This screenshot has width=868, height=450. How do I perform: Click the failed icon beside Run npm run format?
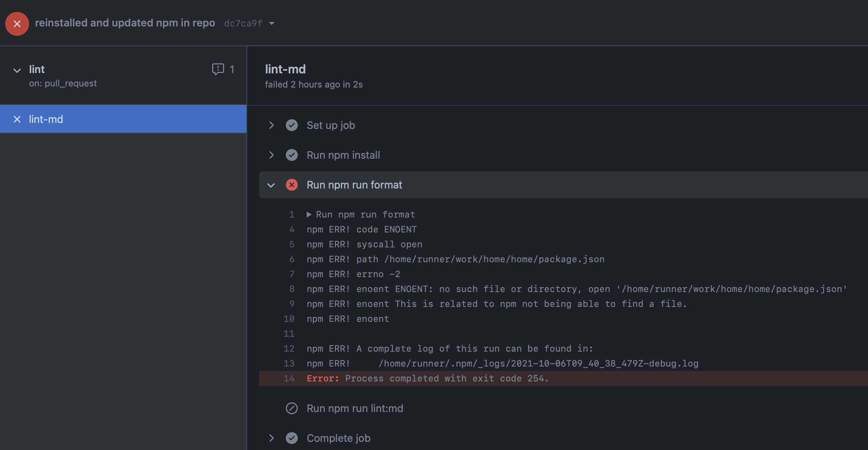click(291, 185)
